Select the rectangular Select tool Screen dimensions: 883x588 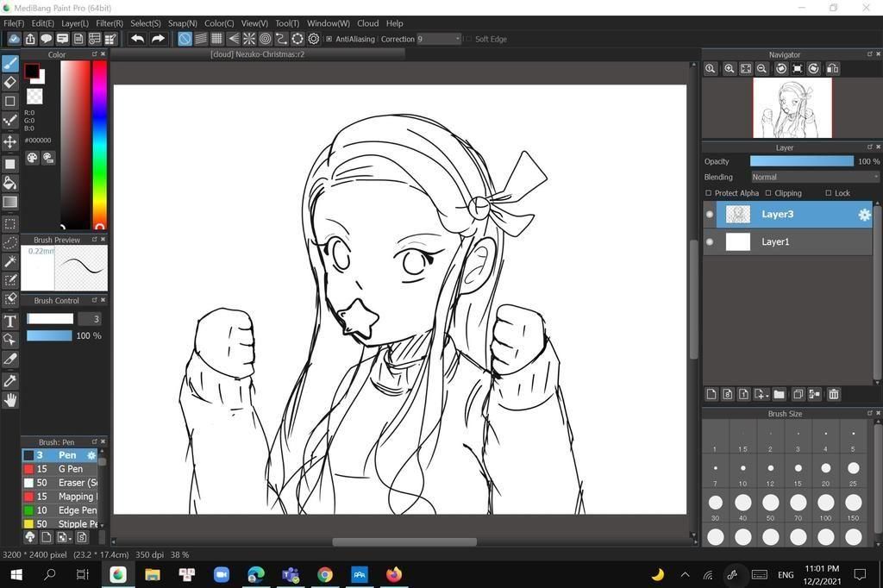(x=10, y=223)
